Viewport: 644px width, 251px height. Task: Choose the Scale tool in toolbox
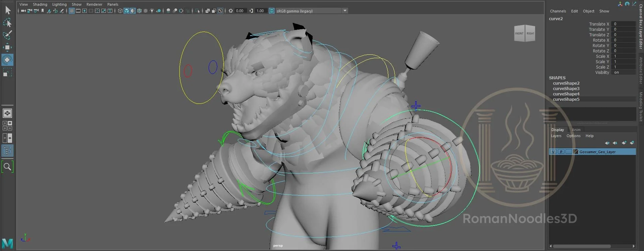(7, 72)
